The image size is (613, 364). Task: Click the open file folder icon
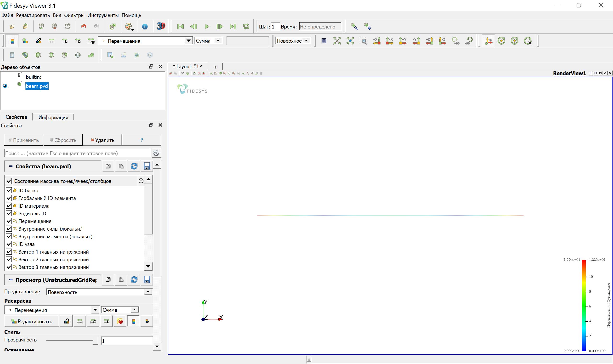[12, 26]
